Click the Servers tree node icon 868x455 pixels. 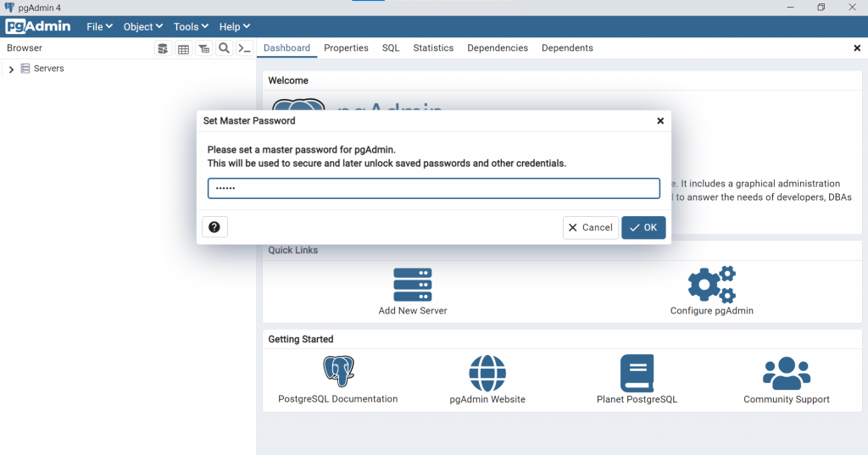click(25, 68)
